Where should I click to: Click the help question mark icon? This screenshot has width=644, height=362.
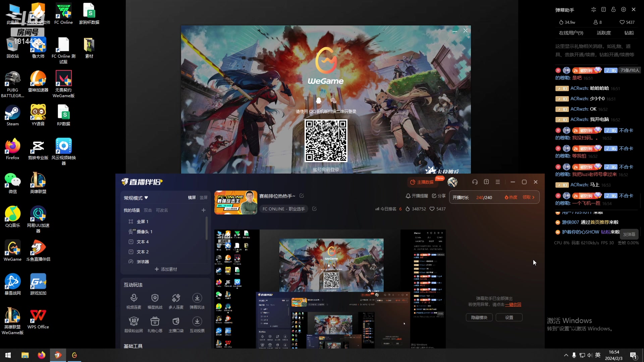486,182
